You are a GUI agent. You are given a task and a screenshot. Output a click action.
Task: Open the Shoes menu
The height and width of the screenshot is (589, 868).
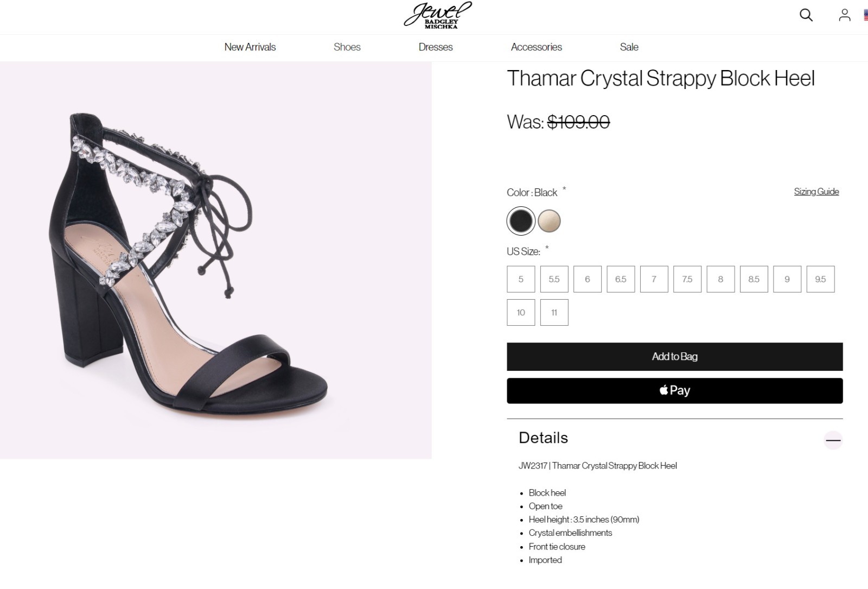347,47
